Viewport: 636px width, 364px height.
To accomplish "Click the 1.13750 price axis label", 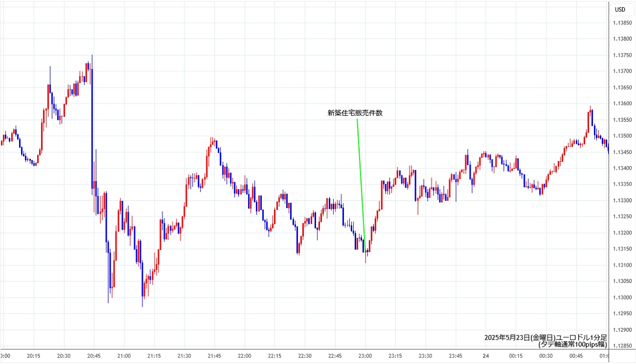I will [622, 55].
